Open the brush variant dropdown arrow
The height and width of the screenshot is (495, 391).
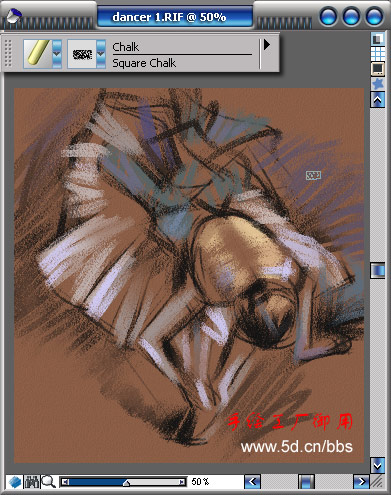tap(101, 54)
